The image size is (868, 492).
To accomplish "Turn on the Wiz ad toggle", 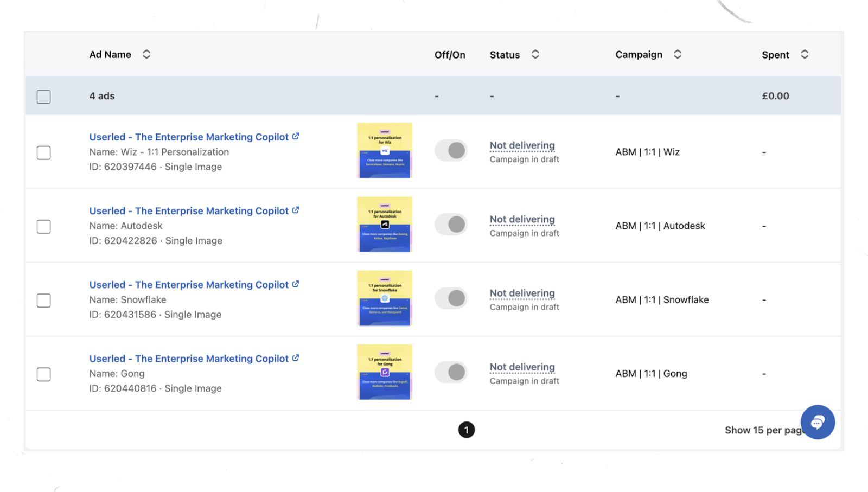I will [451, 150].
